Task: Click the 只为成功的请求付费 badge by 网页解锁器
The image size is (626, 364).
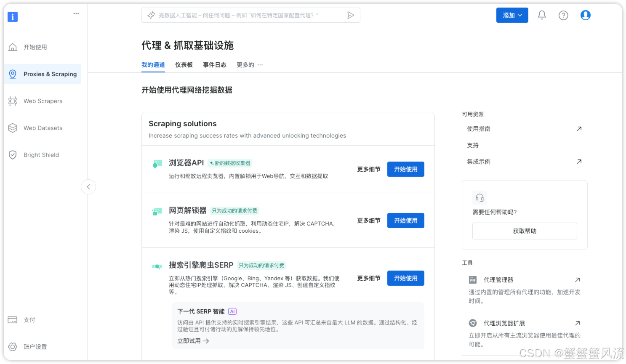Action: [234, 211]
